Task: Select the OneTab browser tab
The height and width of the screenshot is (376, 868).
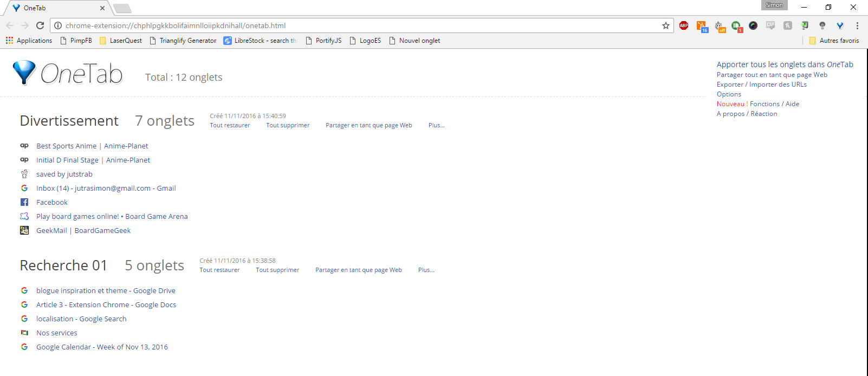Action: 57,8
